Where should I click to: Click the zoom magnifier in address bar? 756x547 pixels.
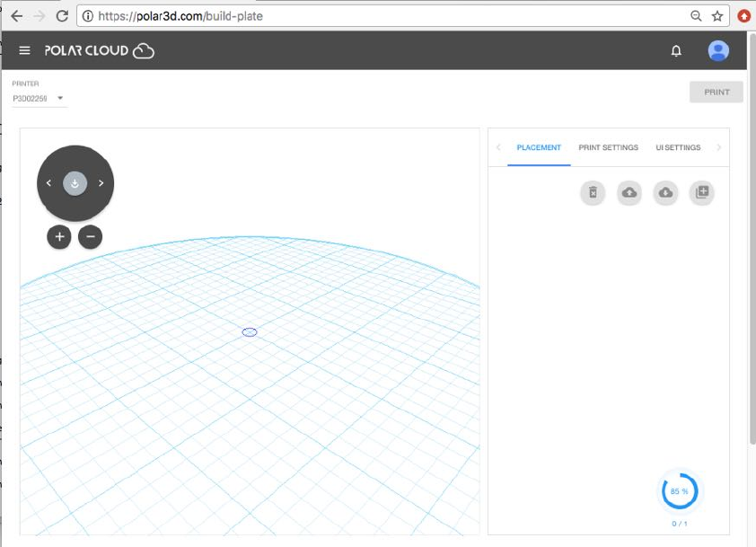pos(696,16)
